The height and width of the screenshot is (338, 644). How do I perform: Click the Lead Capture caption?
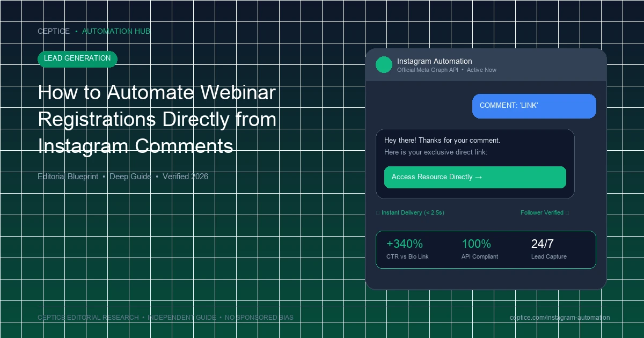coord(549,256)
